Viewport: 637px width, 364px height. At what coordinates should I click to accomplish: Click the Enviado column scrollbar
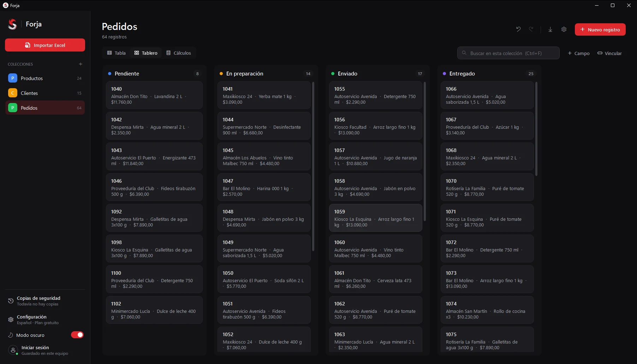(x=425, y=152)
